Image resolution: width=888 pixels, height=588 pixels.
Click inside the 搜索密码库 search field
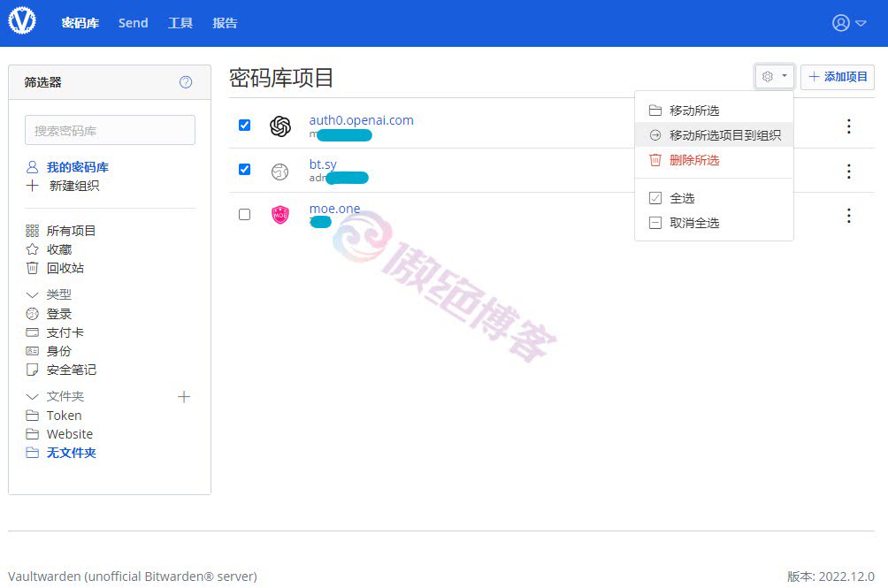109,129
